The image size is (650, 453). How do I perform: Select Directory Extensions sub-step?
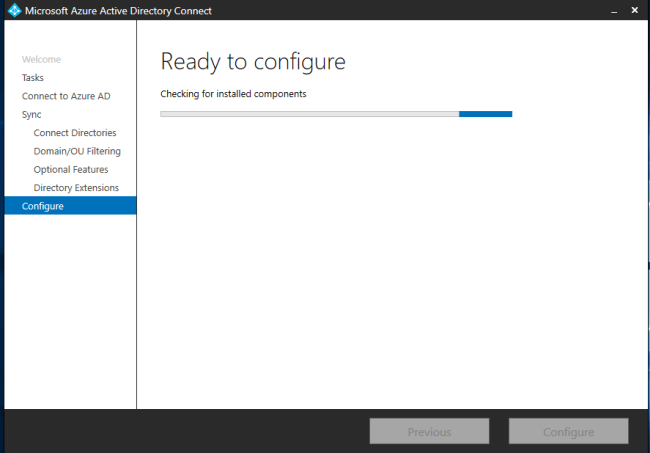pyautogui.click(x=76, y=188)
